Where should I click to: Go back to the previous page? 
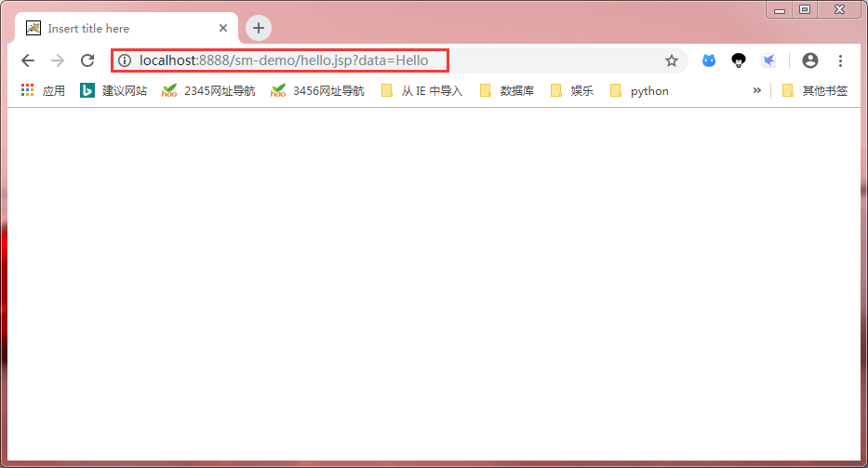[x=28, y=60]
